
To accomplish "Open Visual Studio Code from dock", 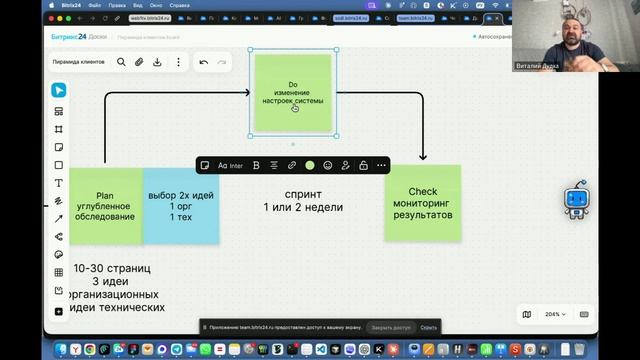I will tap(321, 349).
